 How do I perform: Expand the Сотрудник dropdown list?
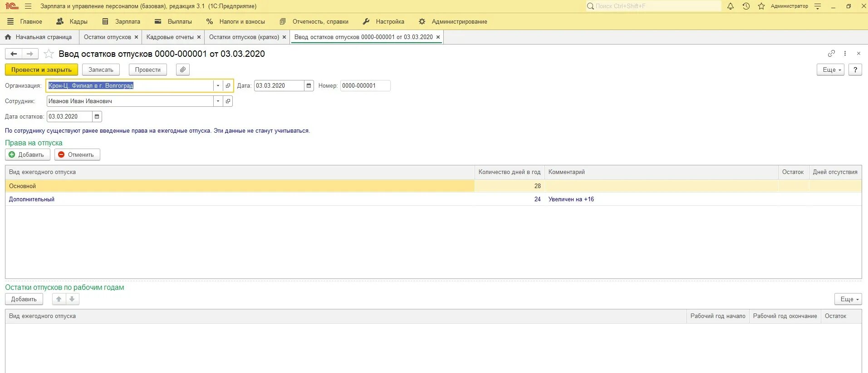coord(218,101)
